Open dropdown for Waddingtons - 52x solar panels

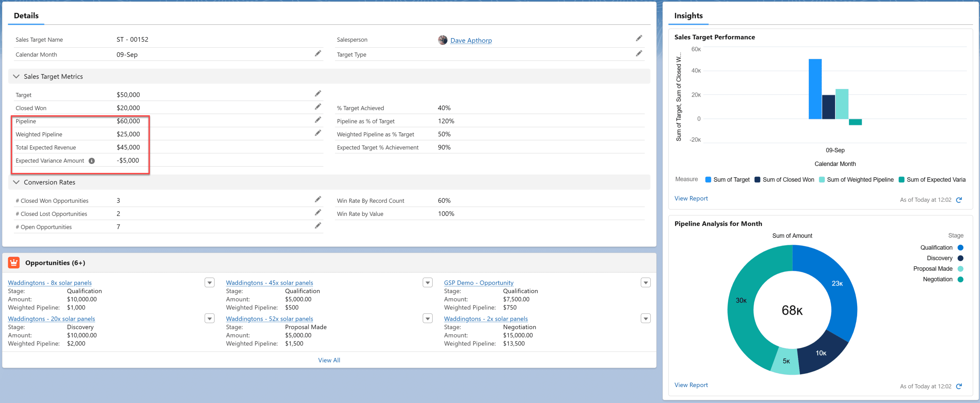coord(428,319)
